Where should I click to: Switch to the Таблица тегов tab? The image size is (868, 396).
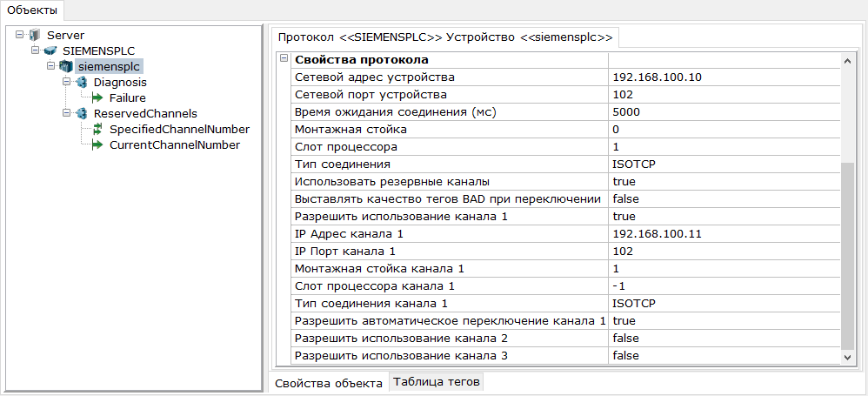tap(437, 381)
